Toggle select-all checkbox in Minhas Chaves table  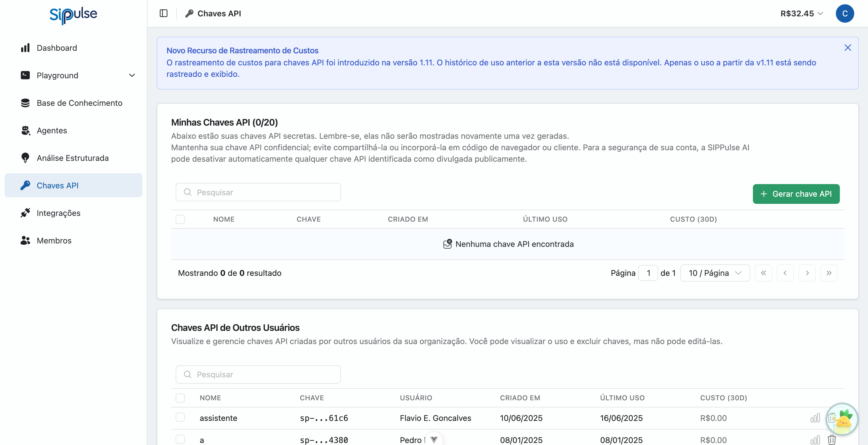180,219
